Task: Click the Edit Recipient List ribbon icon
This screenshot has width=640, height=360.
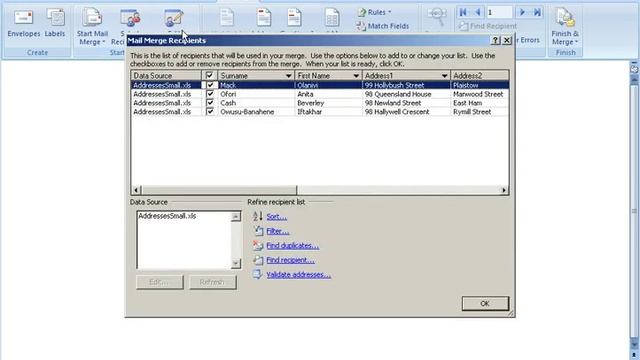Action: click(174, 19)
